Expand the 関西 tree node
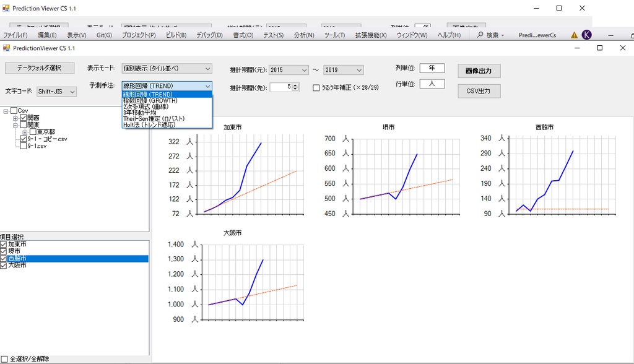 coord(17,117)
